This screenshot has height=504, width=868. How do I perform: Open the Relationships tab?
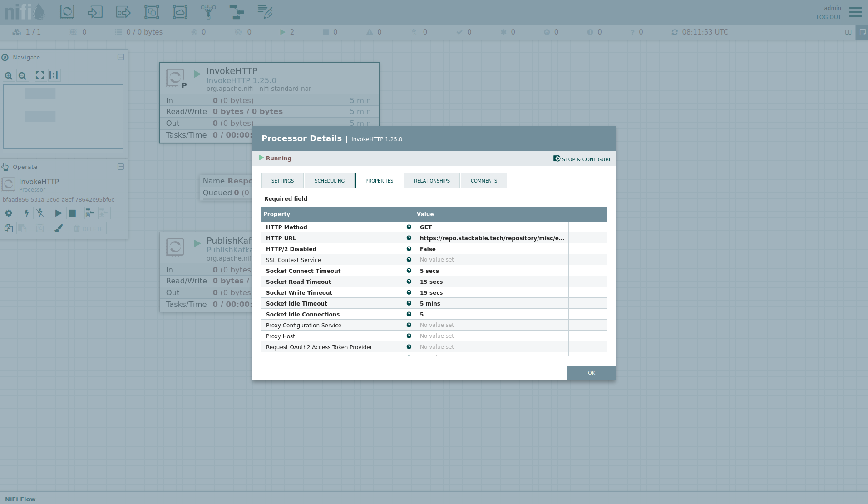[x=431, y=181]
